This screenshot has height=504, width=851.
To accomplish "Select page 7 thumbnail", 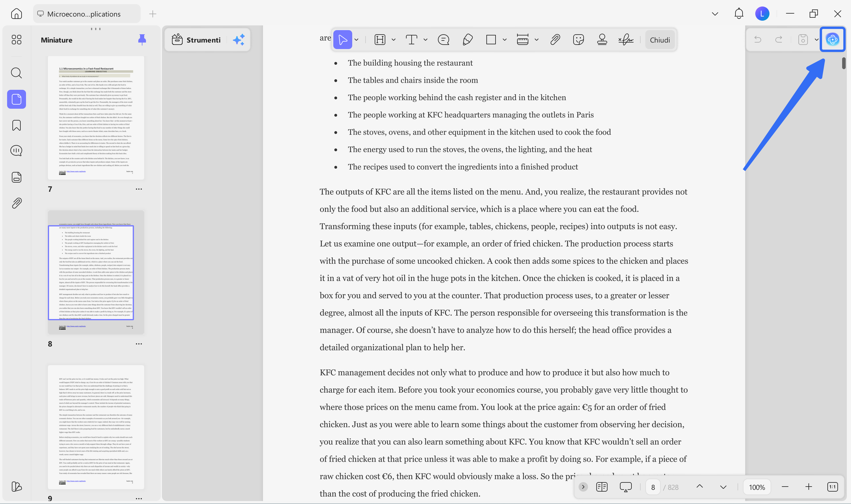I will 96,118.
